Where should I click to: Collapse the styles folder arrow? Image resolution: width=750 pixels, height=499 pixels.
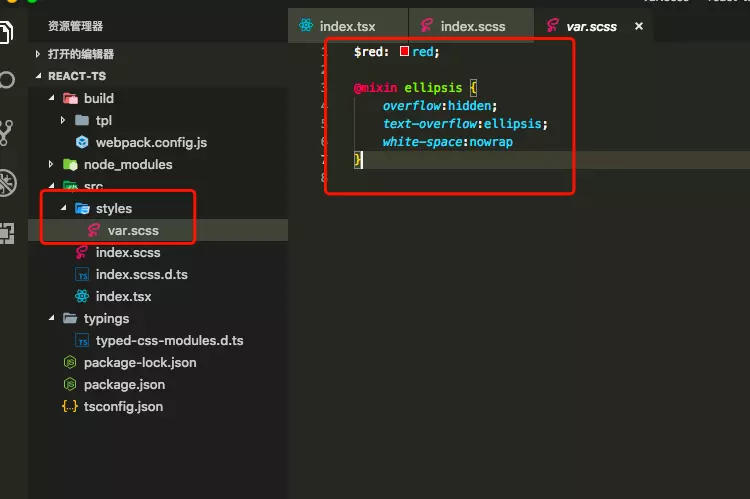(63, 208)
